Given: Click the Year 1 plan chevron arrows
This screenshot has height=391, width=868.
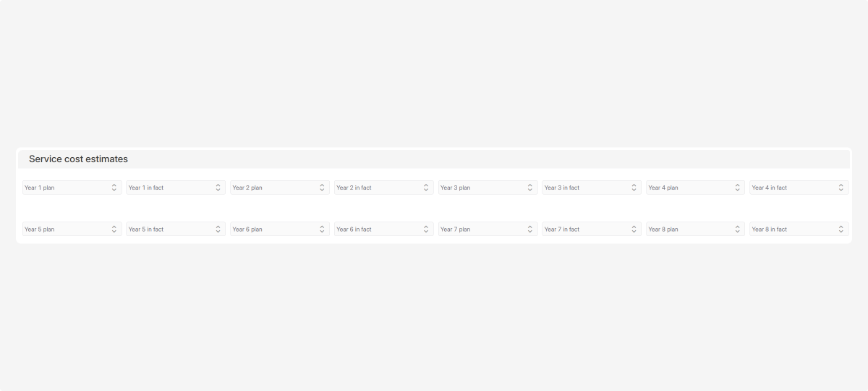Looking at the screenshot, I should click(x=114, y=188).
